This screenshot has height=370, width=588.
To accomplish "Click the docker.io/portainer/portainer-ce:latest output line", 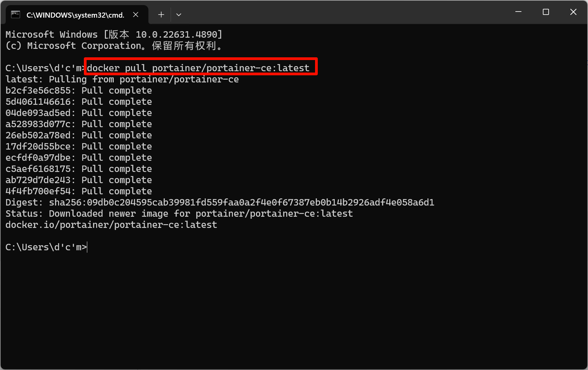I will pos(111,225).
